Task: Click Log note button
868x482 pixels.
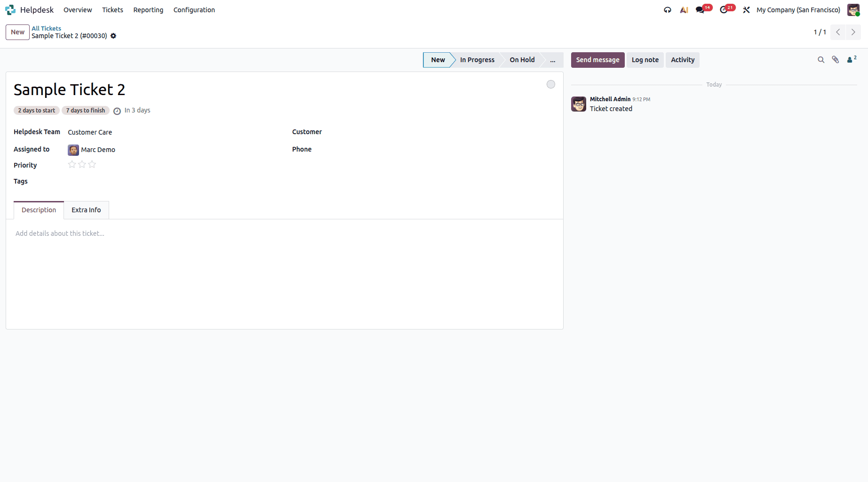Action: (x=645, y=60)
